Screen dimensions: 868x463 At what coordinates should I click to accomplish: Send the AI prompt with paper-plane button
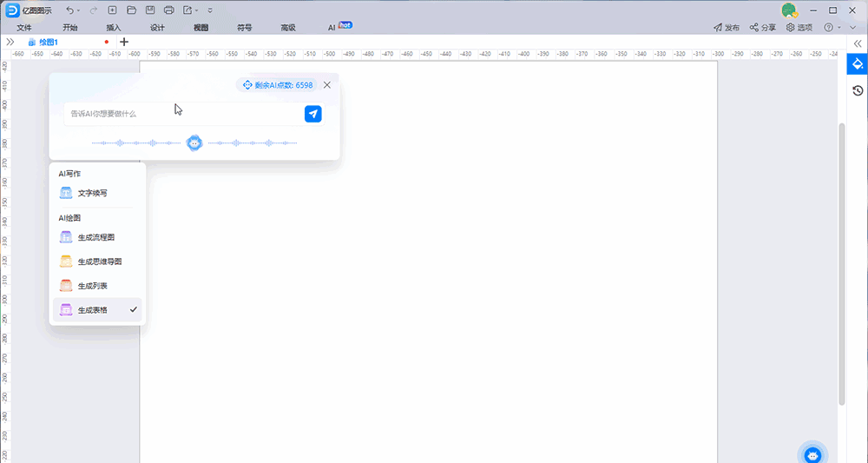(x=313, y=114)
